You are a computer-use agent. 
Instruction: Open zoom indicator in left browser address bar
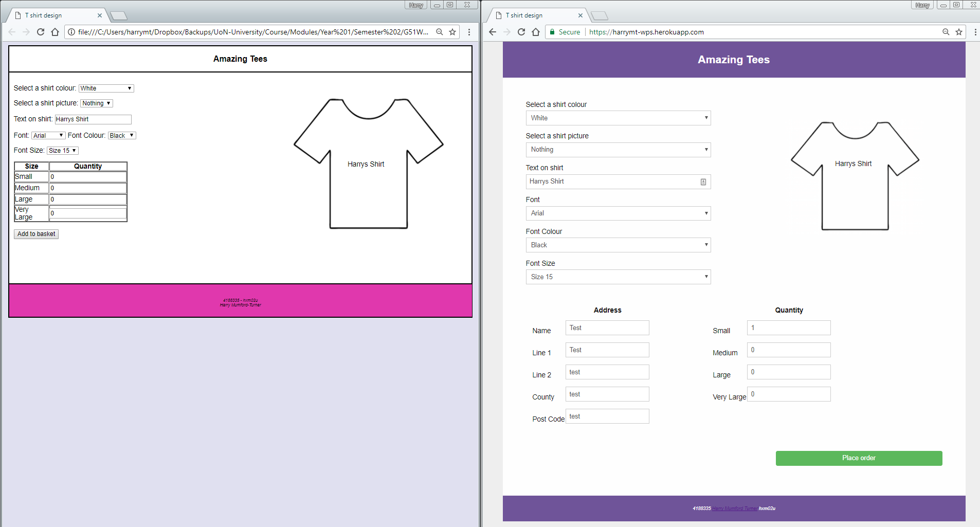(x=440, y=32)
